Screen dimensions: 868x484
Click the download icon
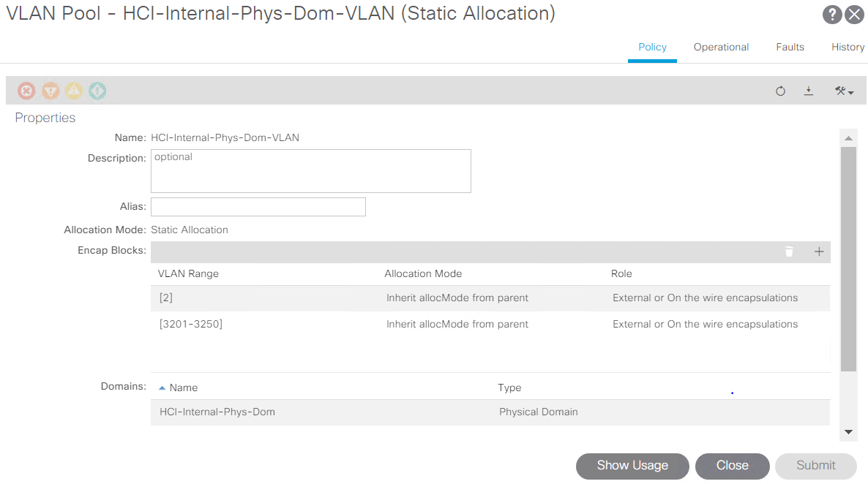(x=809, y=91)
